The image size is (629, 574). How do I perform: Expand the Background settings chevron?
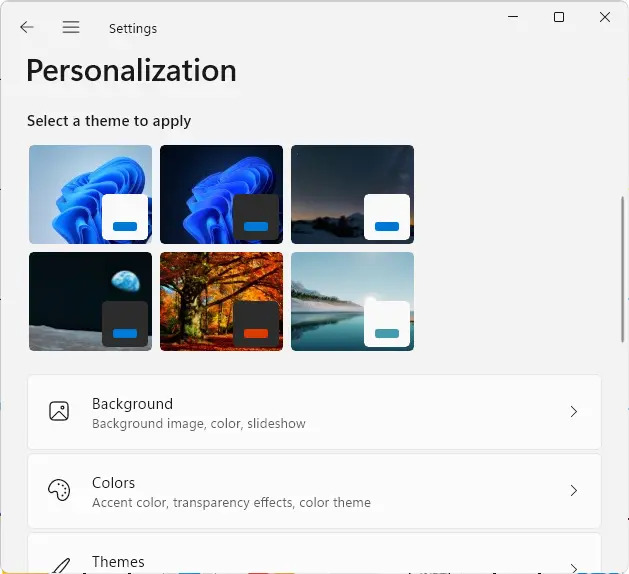[574, 412]
